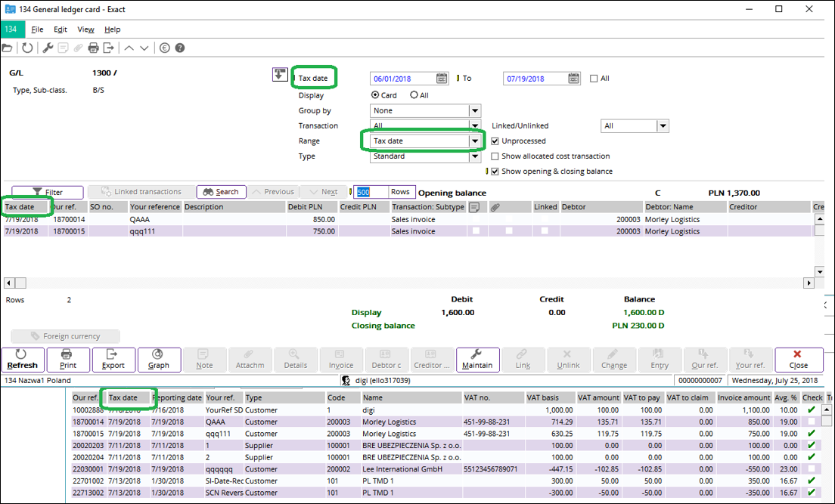Open the folder icon in toolbar

point(7,48)
